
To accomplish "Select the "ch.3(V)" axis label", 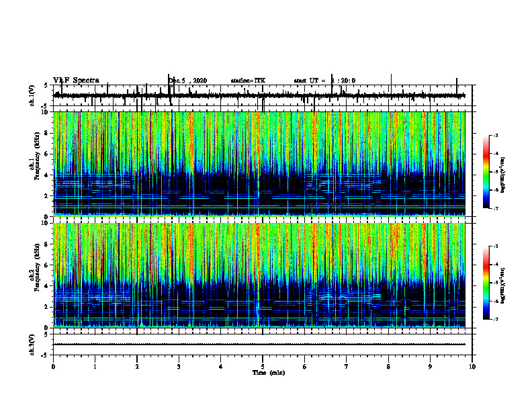I will (x=32, y=345).
